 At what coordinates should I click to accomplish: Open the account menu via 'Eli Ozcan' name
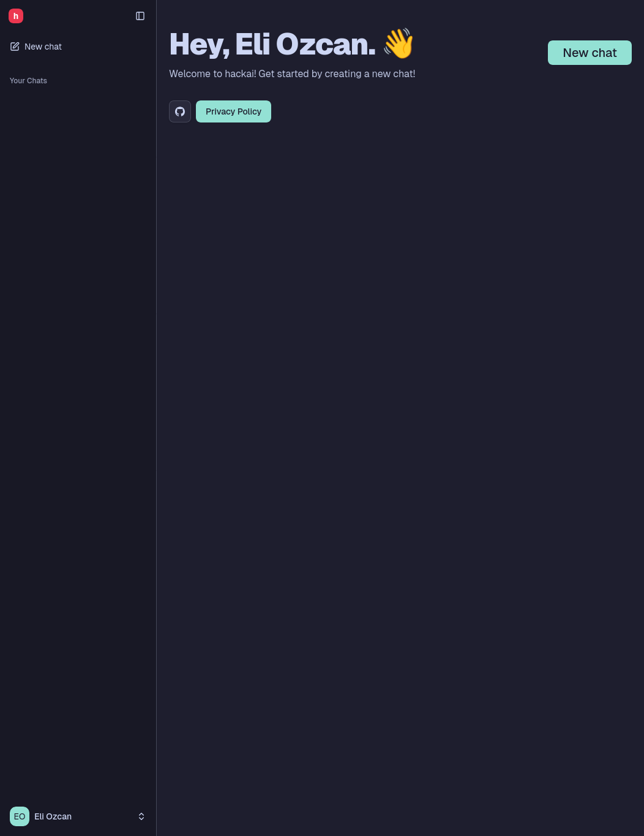coord(53,816)
